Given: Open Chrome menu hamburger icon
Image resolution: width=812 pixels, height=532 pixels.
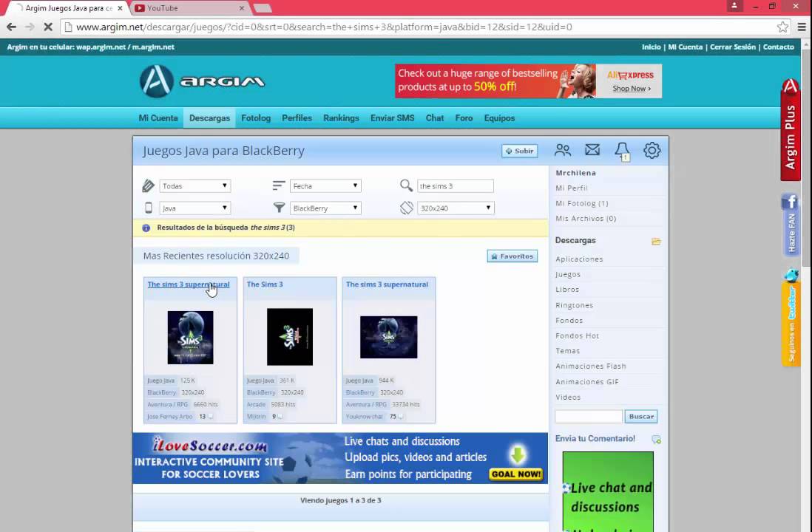Looking at the screenshot, I should point(802,27).
